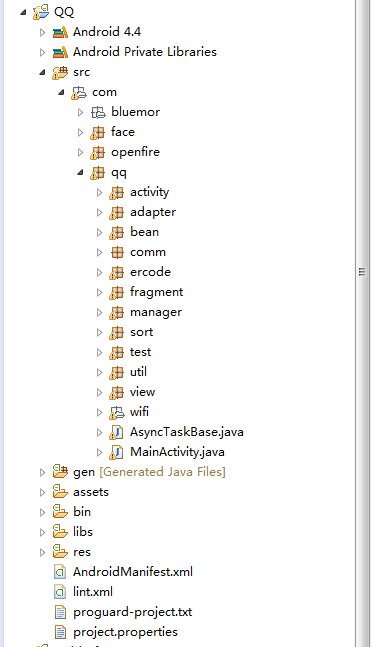Select the 'manager' package label
Screen dimensions: 375x647
[156, 312]
